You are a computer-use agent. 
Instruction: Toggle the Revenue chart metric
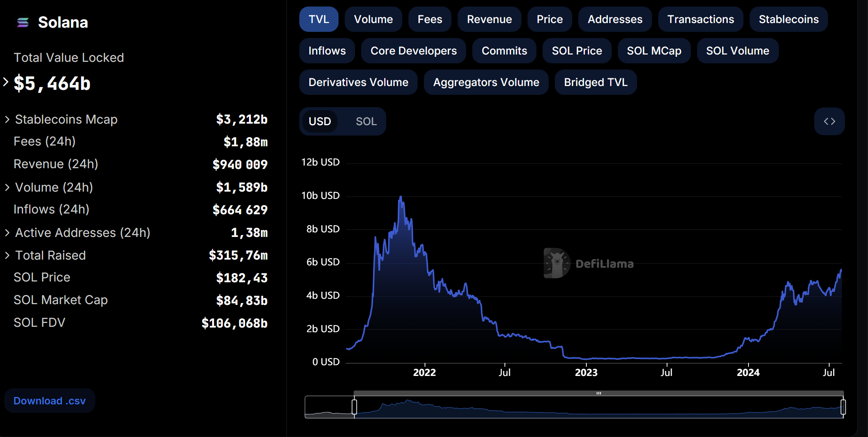coord(490,19)
